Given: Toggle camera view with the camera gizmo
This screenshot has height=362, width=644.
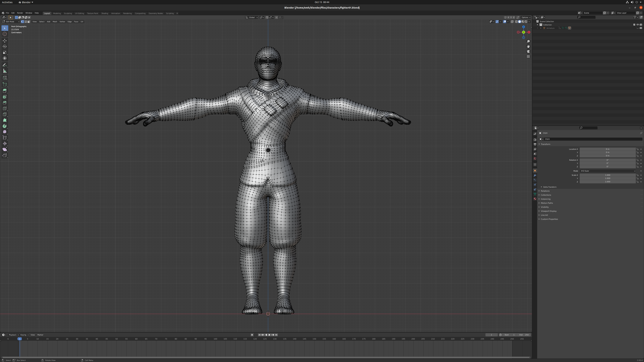Looking at the screenshot, I should point(528,51).
